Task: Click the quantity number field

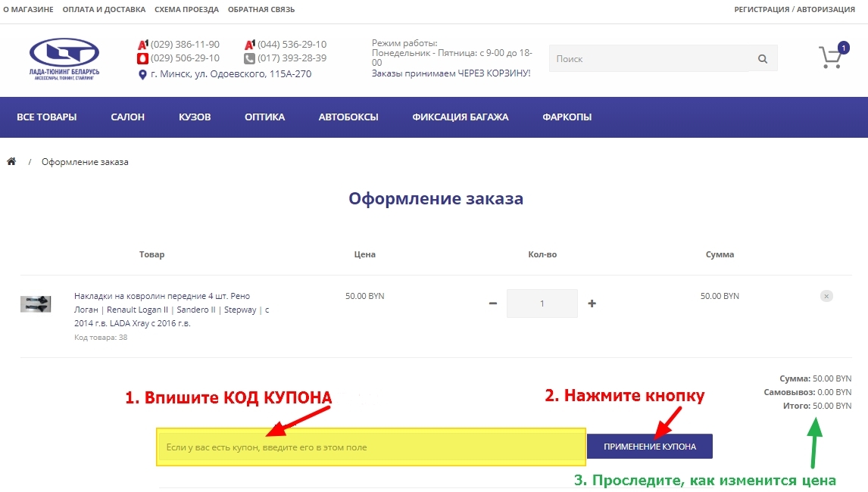Action: click(x=542, y=304)
